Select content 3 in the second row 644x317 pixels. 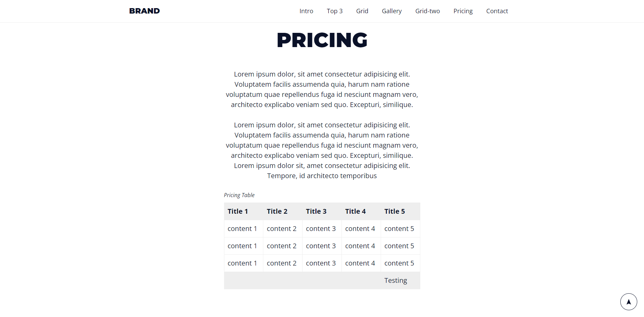(x=321, y=246)
